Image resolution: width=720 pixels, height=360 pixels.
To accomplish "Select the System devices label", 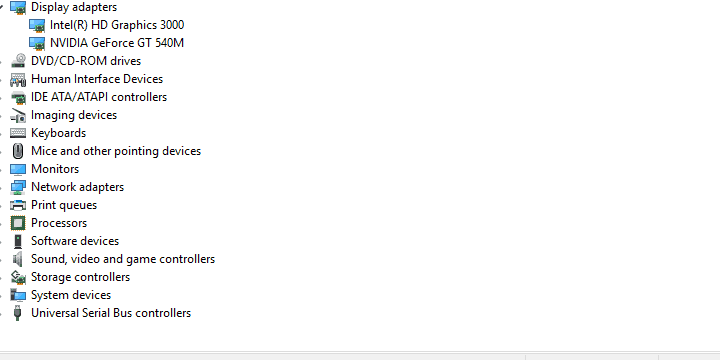I will click(x=71, y=295).
